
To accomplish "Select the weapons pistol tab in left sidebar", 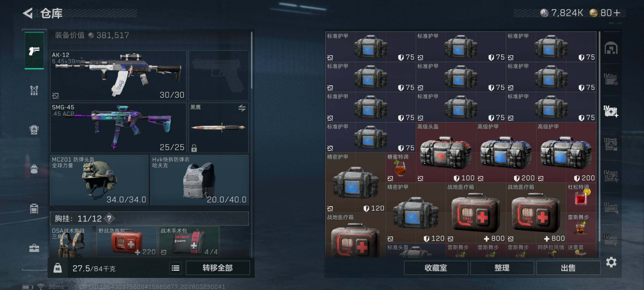I will pyautogui.click(x=34, y=51).
